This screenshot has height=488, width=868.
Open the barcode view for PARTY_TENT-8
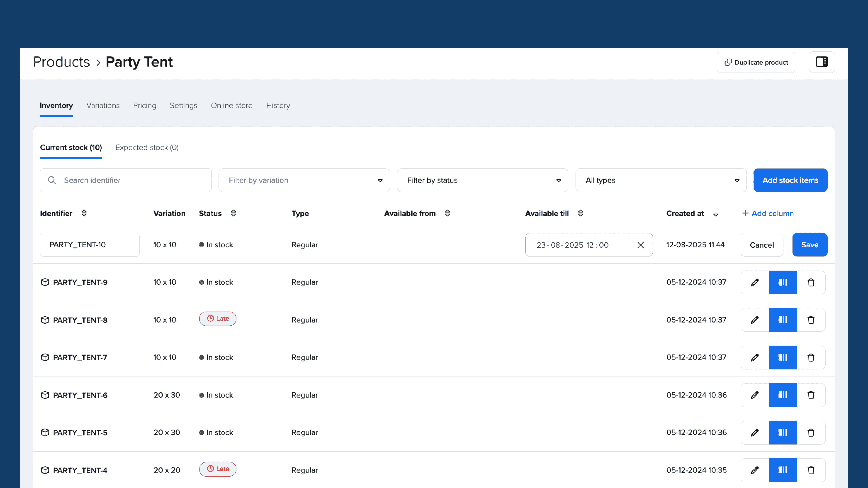pyautogui.click(x=782, y=320)
